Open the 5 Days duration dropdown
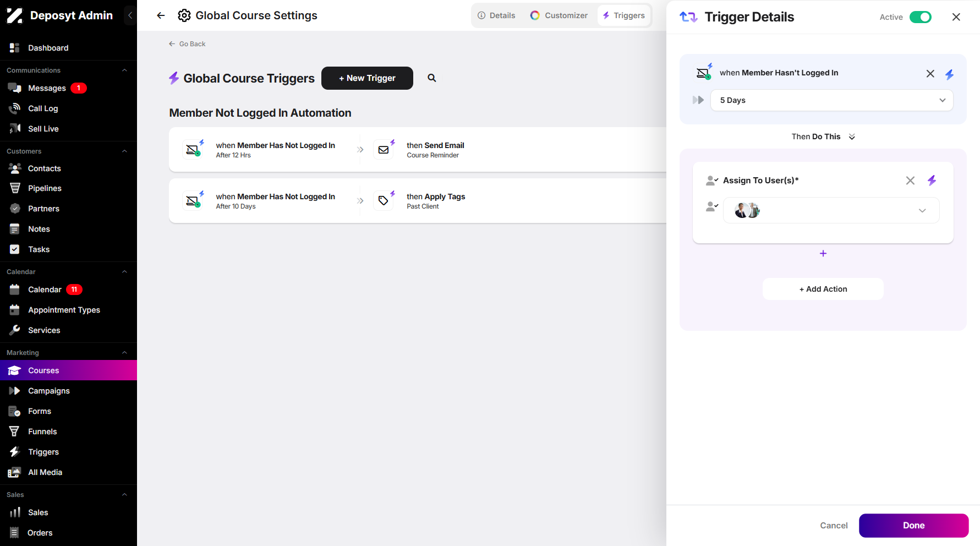The width and height of the screenshot is (980, 546). coord(832,100)
